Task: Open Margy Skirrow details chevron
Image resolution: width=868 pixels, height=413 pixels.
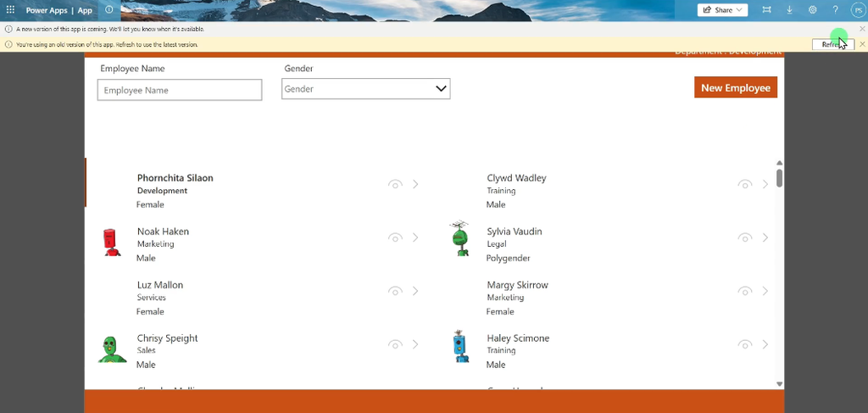Action: pyautogui.click(x=765, y=291)
